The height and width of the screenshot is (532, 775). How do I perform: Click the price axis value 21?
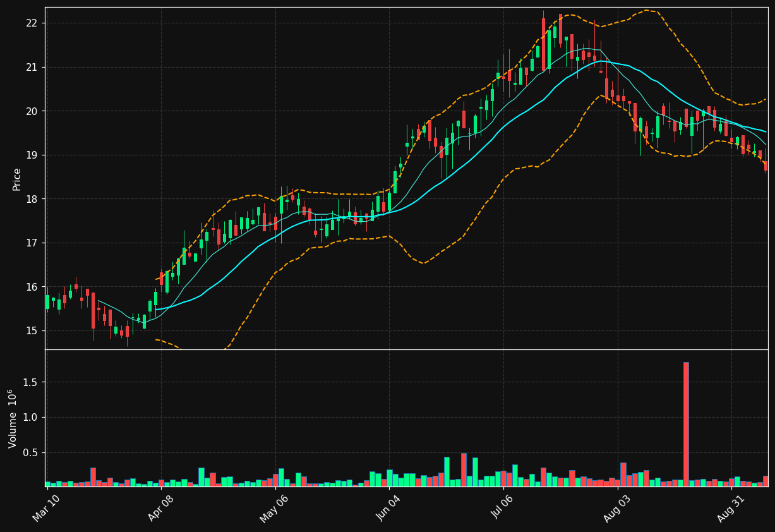pyautogui.click(x=32, y=67)
